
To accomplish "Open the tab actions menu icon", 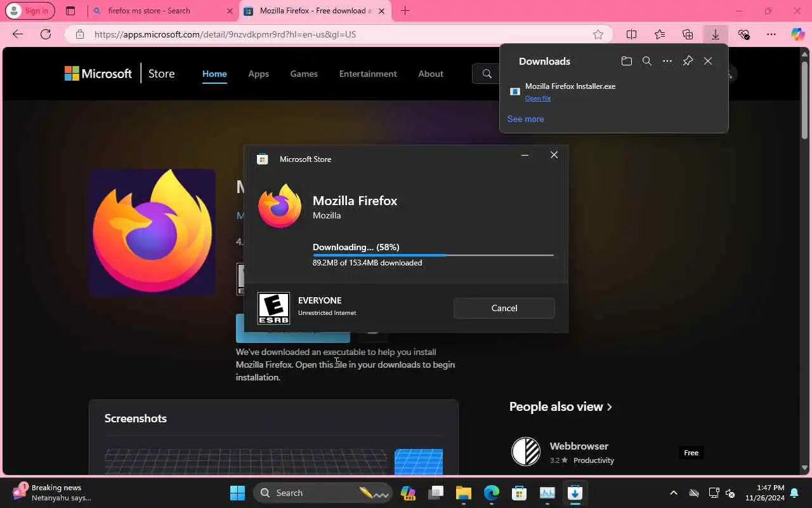I will coord(70,11).
